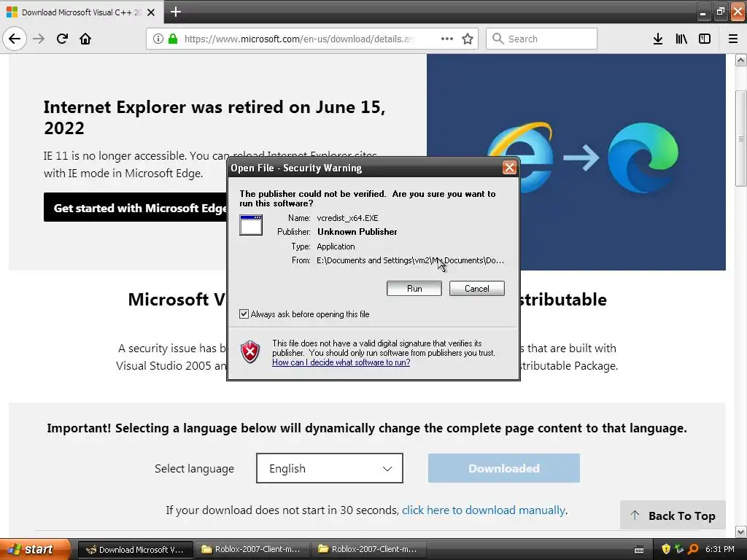Viewport: 747px width, 560px height.
Task: Click the microsoft.com address bar URL
Action: pyautogui.click(x=298, y=39)
